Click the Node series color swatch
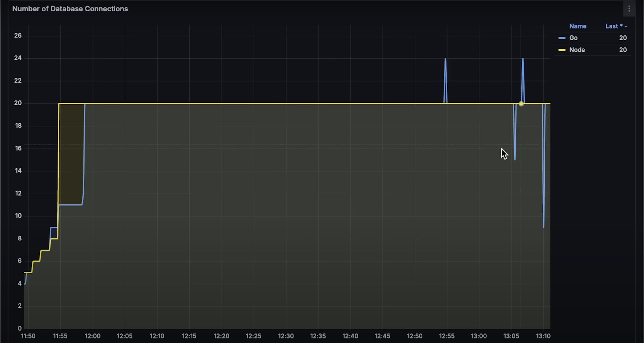 [562, 50]
